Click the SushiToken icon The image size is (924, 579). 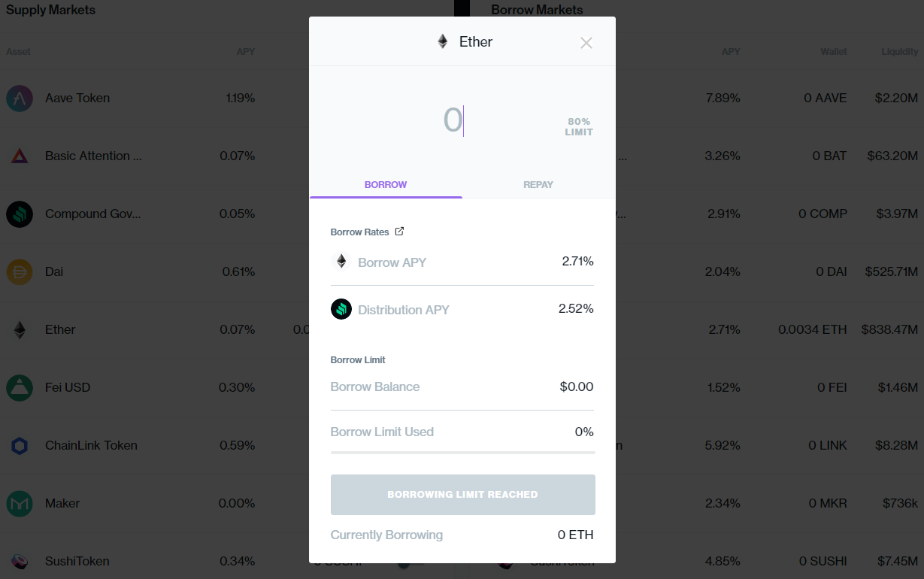20,561
